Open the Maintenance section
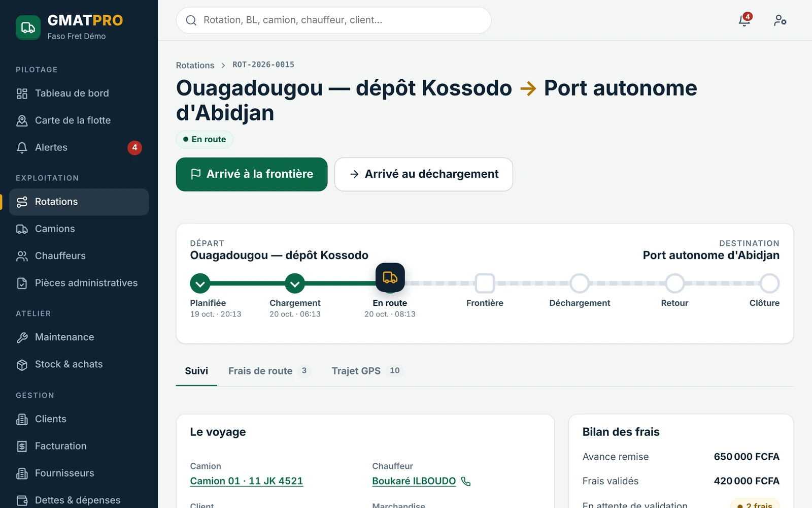The width and height of the screenshot is (812, 508). 79,337
